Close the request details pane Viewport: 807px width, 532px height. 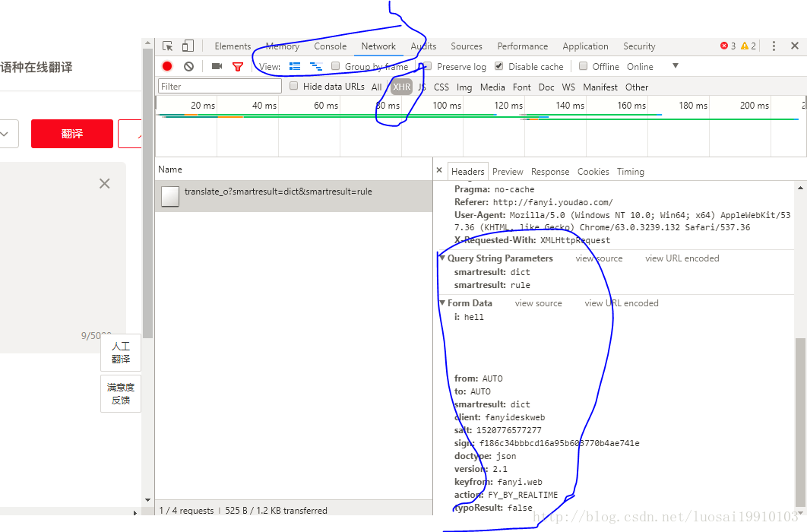[x=439, y=170]
